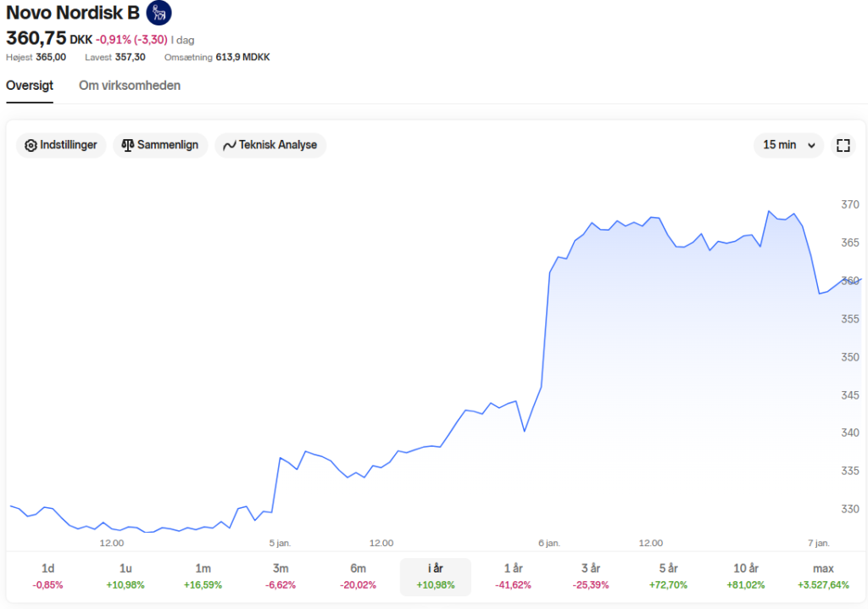Click the 6 jan. x-axis label

549,543
